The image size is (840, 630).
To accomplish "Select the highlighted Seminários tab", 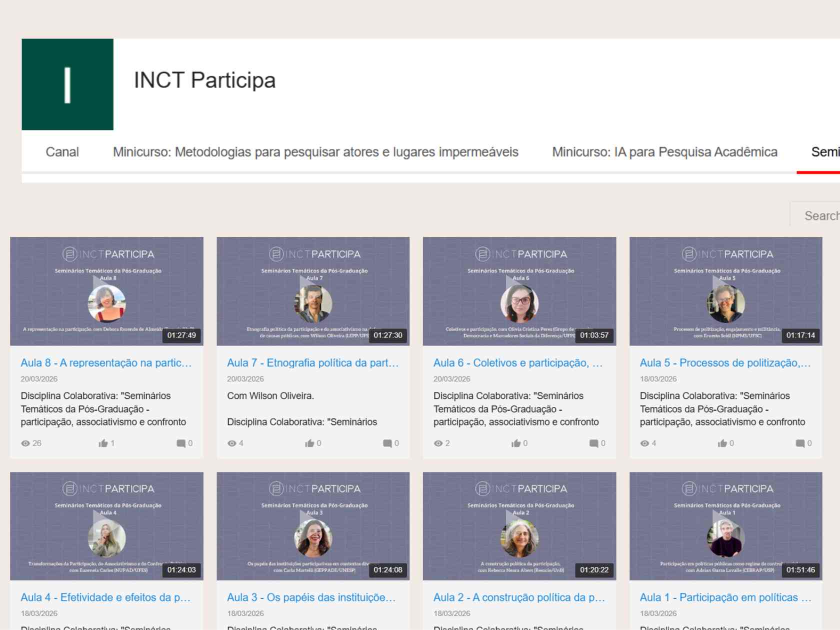I will coord(825,152).
